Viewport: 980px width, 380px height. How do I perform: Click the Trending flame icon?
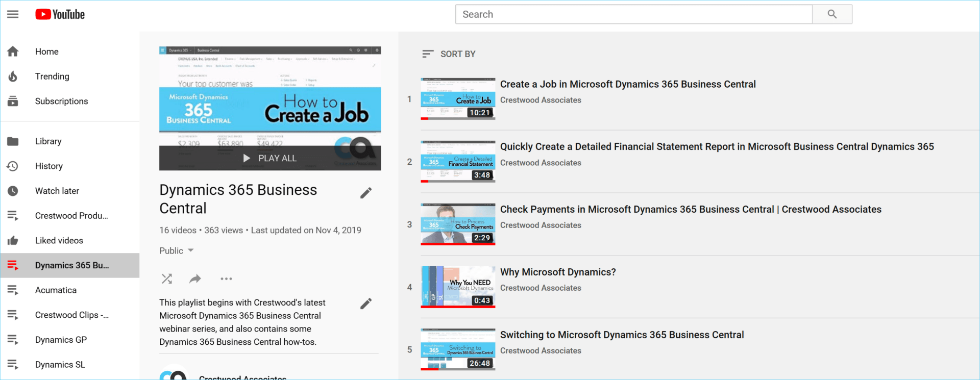[x=13, y=77]
